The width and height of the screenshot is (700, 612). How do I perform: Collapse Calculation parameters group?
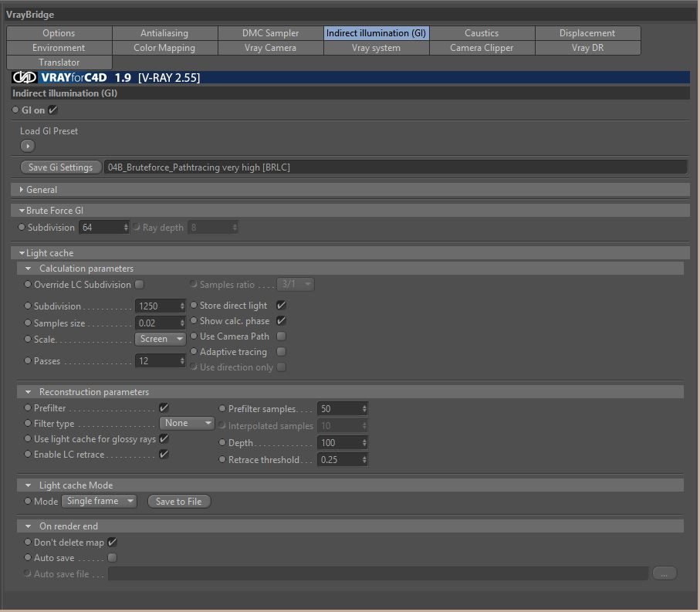[28, 269]
